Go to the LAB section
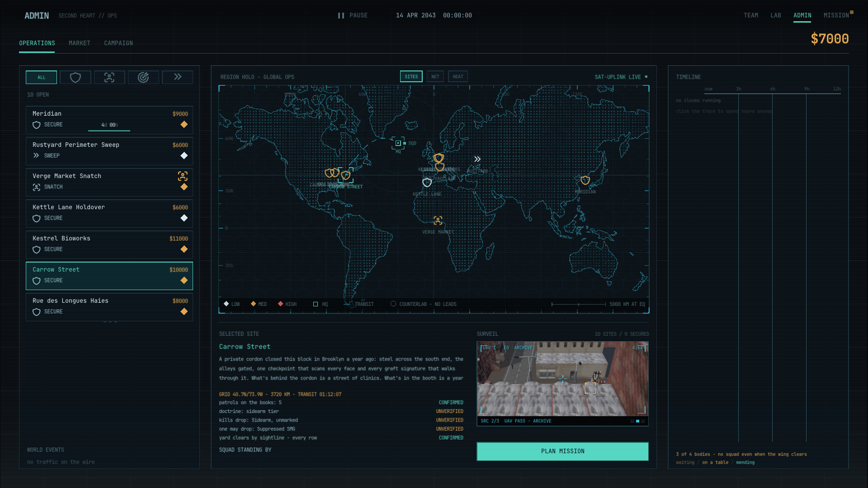Viewport: 868px width, 488px height. [x=776, y=15]
